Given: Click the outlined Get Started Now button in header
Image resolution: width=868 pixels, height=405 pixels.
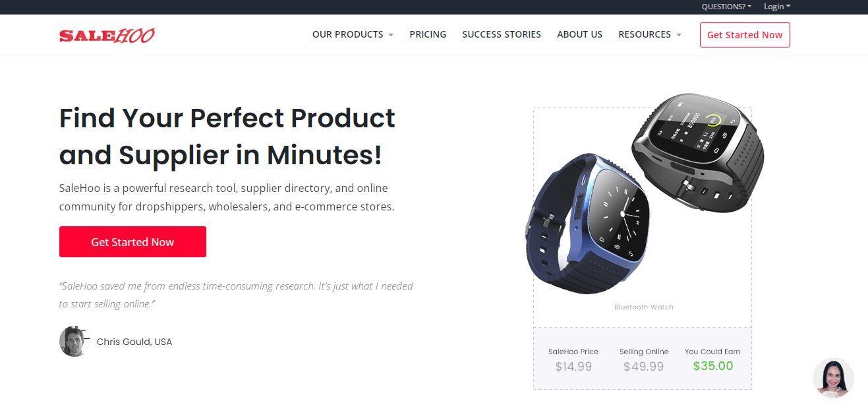Looking at the screenshot, I should pos(745,35).
